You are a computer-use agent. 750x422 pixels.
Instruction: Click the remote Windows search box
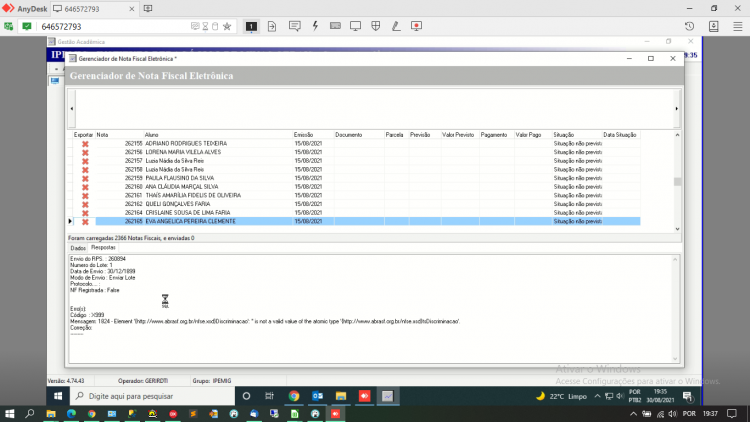tap(153, 396)
